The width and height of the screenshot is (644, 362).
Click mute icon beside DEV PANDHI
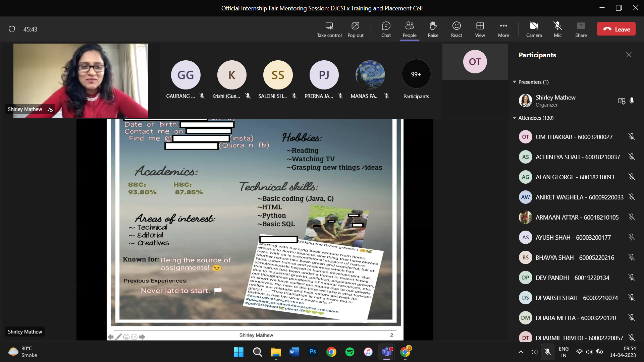[x=632, y=278]
